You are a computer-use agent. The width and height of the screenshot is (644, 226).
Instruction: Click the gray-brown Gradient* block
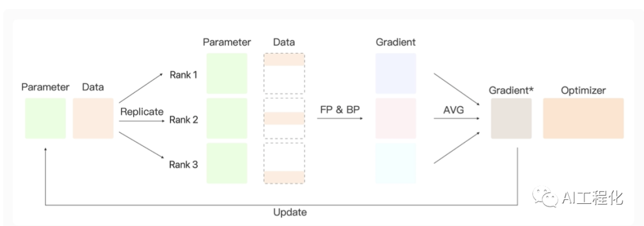[512, 118]
